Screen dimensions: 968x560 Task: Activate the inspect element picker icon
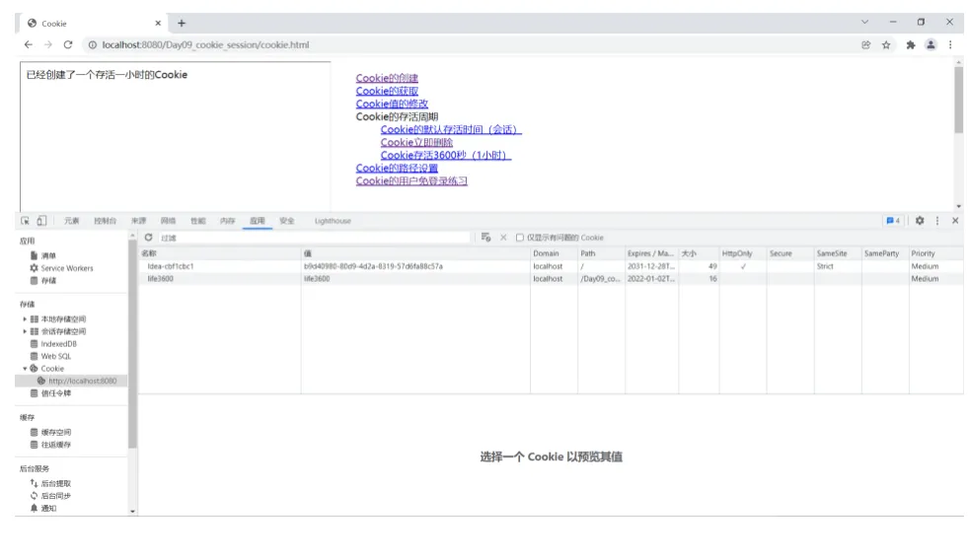(x=25, y=221)
